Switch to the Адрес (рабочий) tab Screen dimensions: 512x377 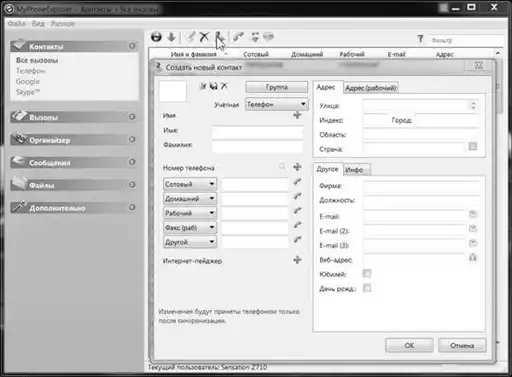370,88
